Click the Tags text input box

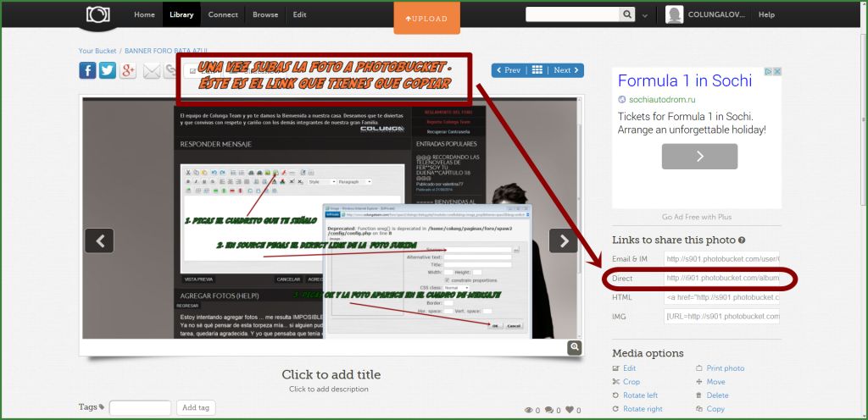140,408
